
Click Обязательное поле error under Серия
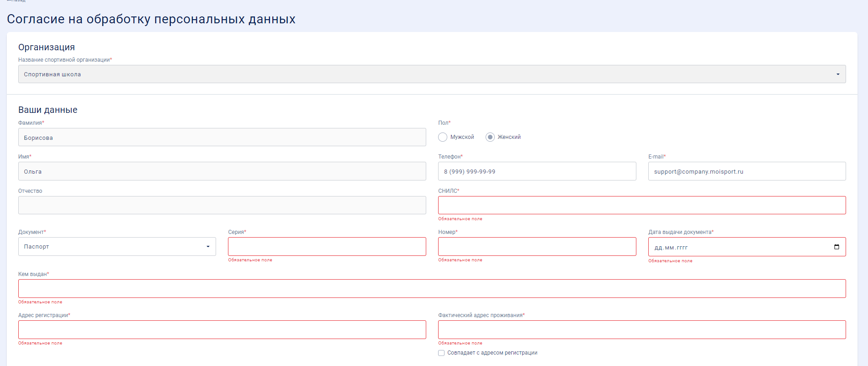(250, 260)
